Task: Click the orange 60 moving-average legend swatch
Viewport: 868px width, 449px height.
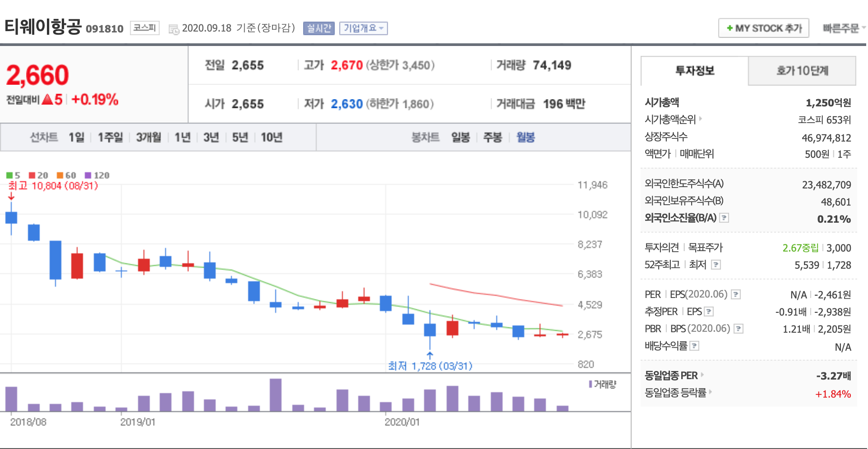Action: click(x=60, y=175)
